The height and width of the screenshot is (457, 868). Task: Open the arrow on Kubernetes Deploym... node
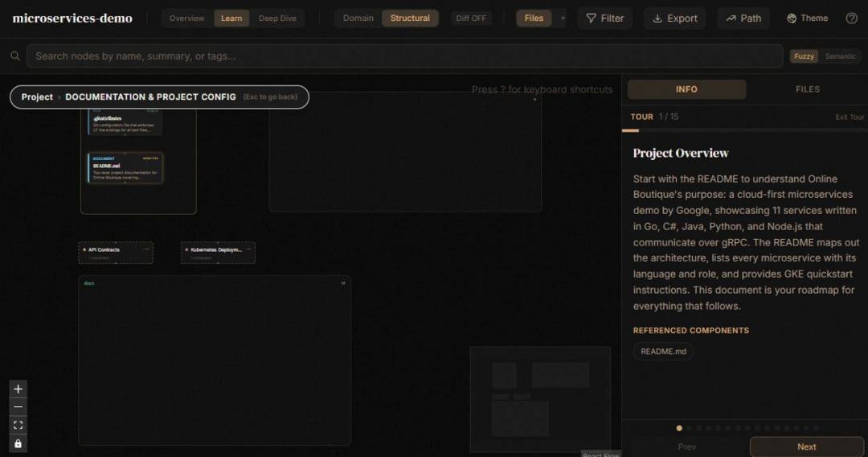[x=248, y=249]
